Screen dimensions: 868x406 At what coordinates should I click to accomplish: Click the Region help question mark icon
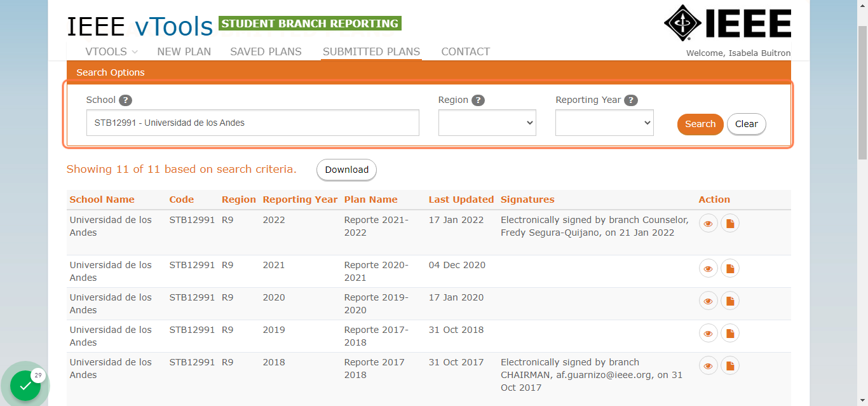(478, 100)
